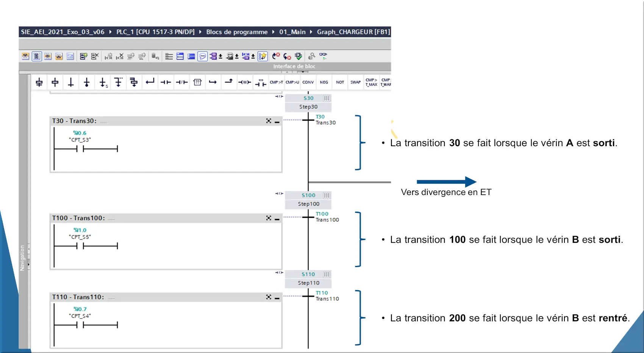Open the single step view
Image resolution: width=644 pixels, height=353 pixels.
tap(48, 56)
